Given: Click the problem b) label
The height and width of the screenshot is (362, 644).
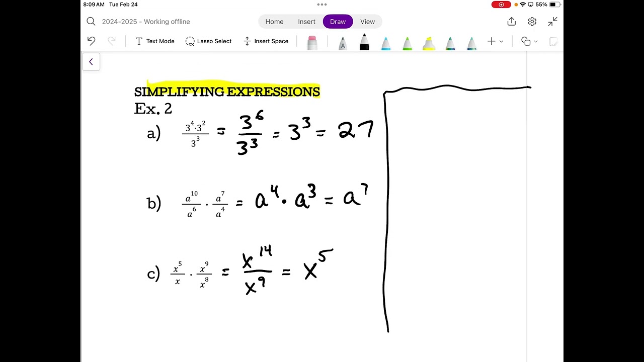Looking at the screenshot, I should pos(154,203).
